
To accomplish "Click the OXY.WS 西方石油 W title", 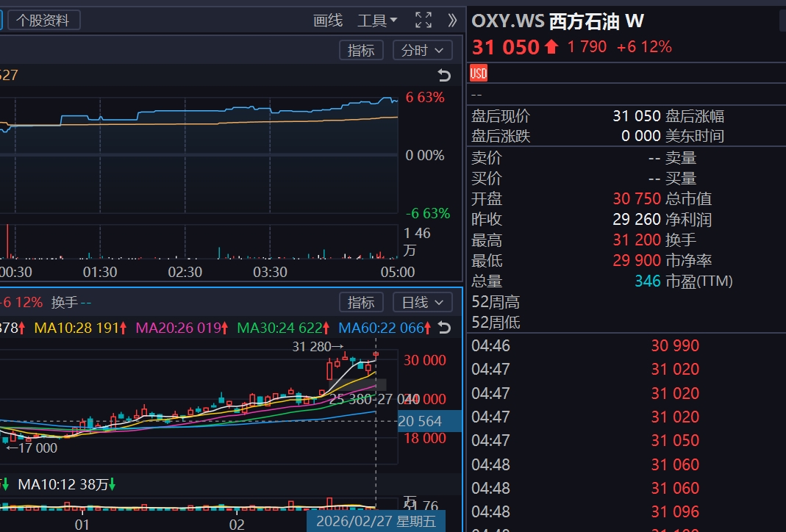I will pos(557,21).
